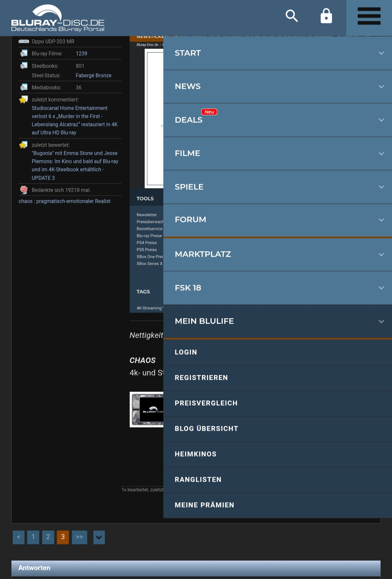
Task: Open the search magnifier icon
Action: 291,16
